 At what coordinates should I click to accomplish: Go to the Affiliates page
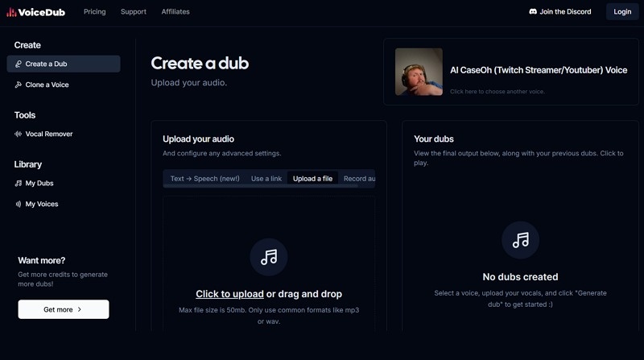(x=175, y=11)
